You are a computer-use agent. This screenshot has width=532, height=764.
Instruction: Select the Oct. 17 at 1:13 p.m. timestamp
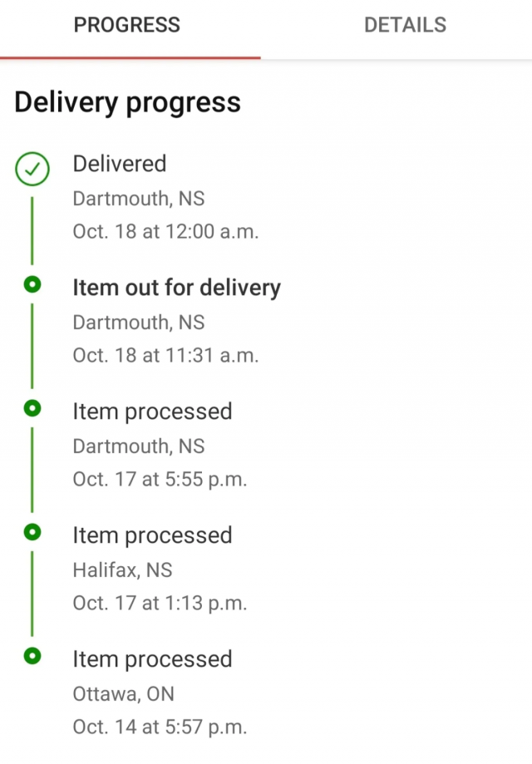[160, 603]
